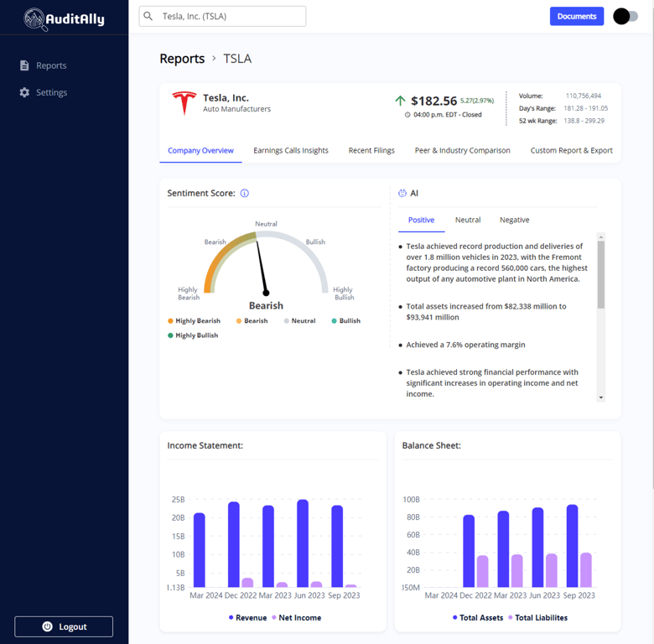
Task: Click the Reports breadcrumb link
Action: click(182, 59)
